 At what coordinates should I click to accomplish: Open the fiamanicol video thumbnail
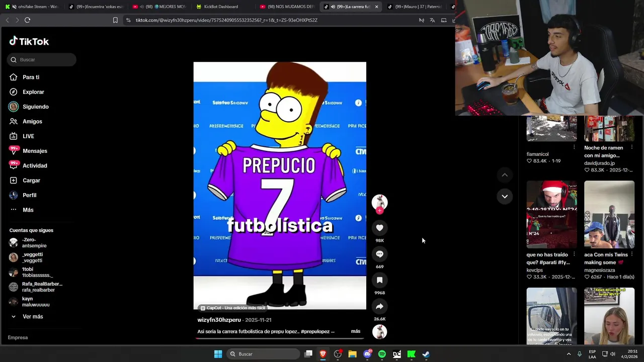tap(551, 128)
